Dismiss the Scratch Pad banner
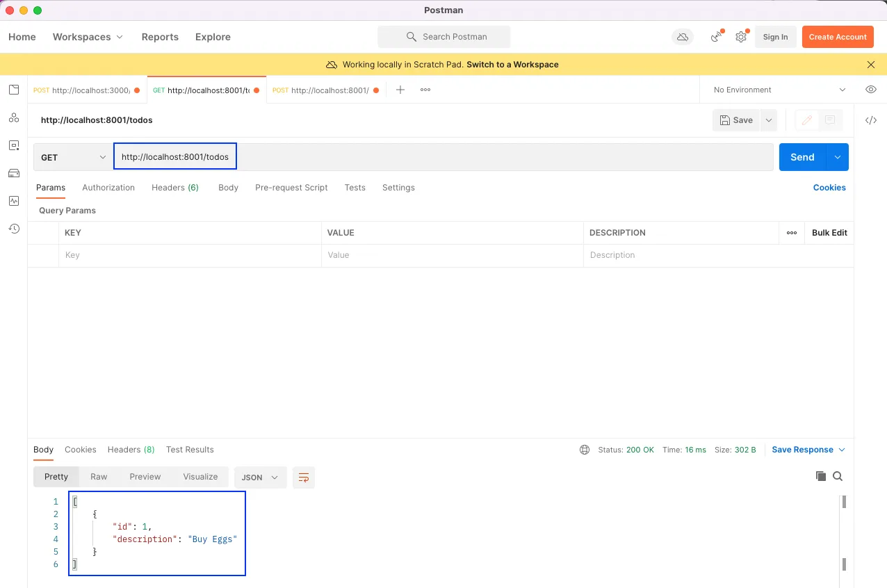Screen dimensions: 887x588 [871, 65]
